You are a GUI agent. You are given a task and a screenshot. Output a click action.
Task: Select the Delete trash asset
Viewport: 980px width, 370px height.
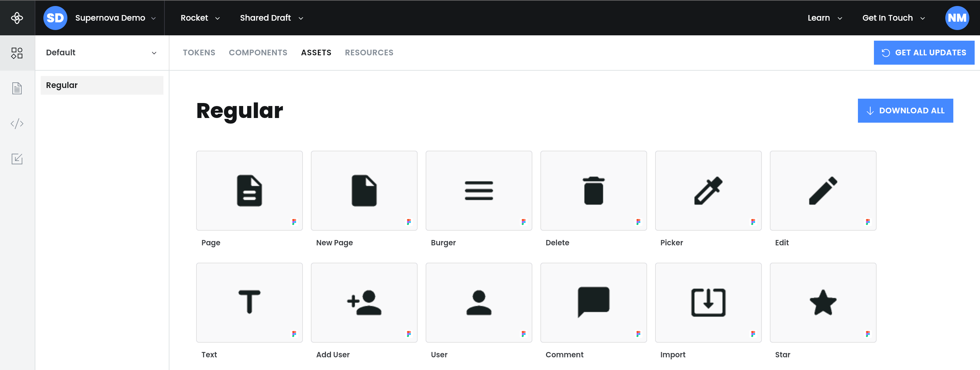593,191
